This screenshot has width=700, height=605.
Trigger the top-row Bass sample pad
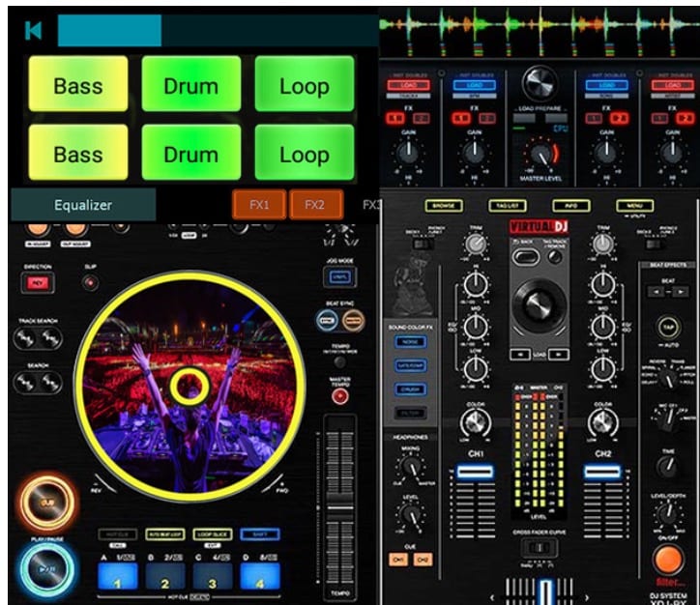(x=78, y=84)
